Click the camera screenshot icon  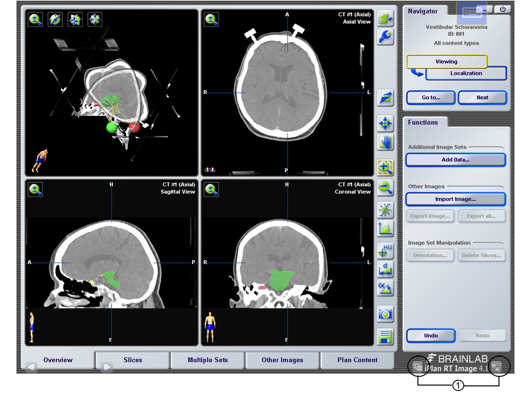tap(385, 314)
